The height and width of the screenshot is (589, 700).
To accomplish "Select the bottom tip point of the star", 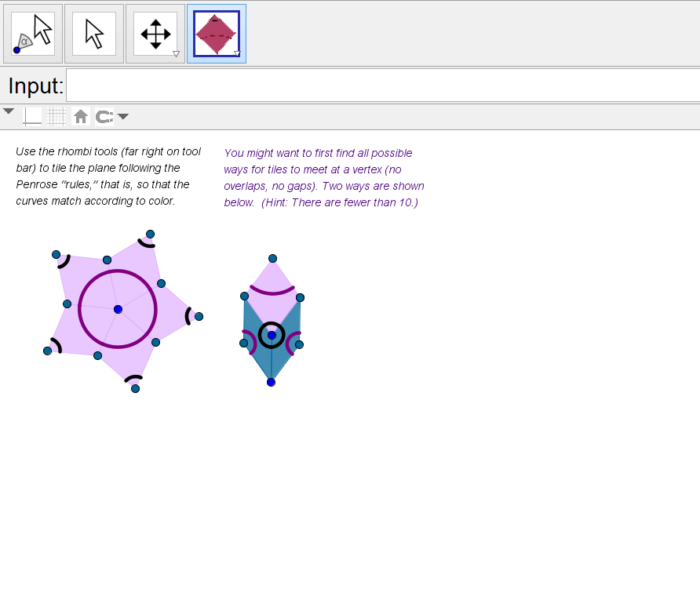I will click(x=135, y=389).
